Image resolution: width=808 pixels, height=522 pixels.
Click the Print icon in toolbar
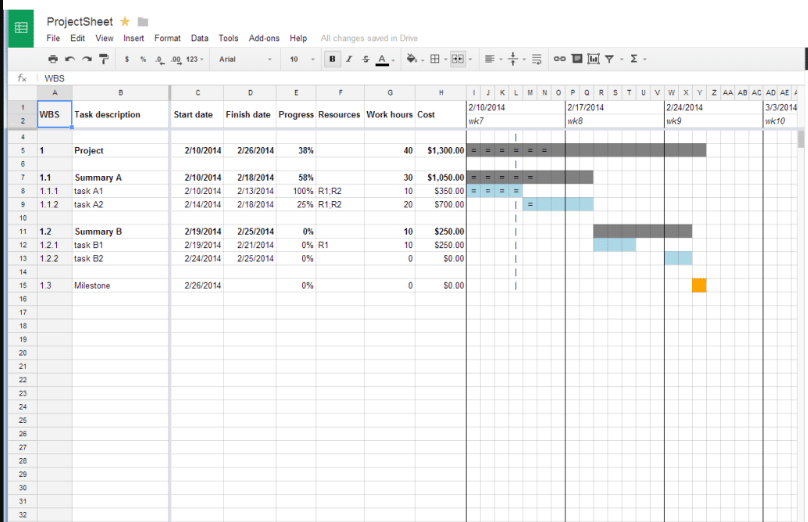54,59
